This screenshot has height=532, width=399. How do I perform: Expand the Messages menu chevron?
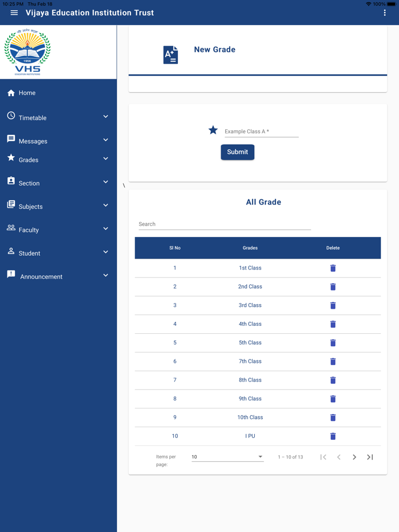[105, 140]
